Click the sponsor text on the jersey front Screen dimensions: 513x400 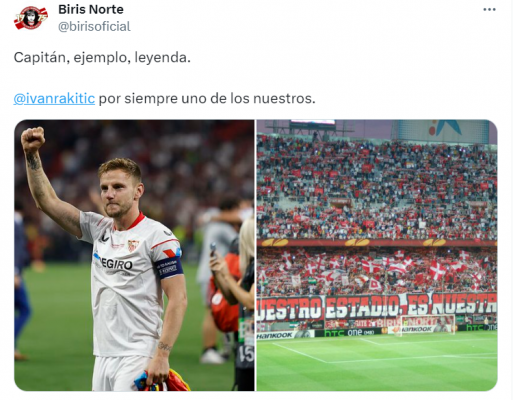[x=113, y=263]
